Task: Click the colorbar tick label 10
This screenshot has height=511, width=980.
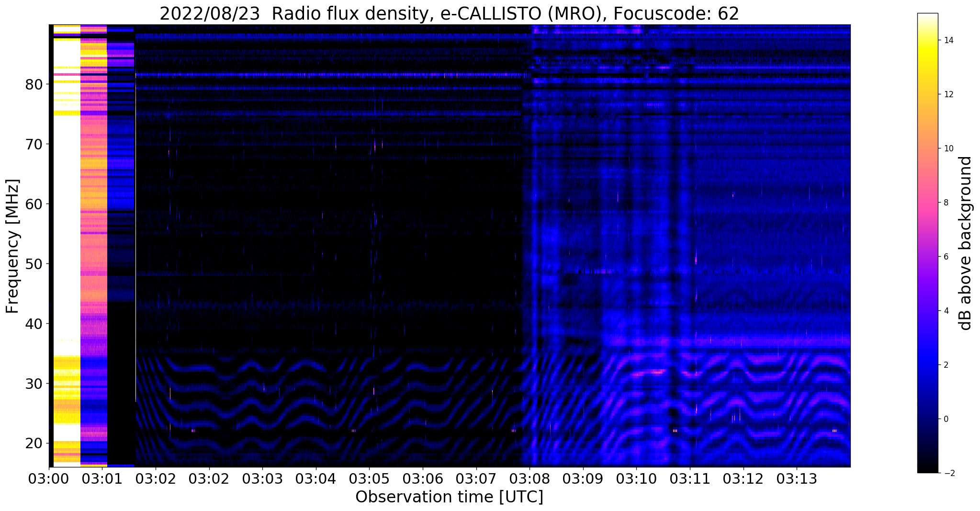Action: 948,148
